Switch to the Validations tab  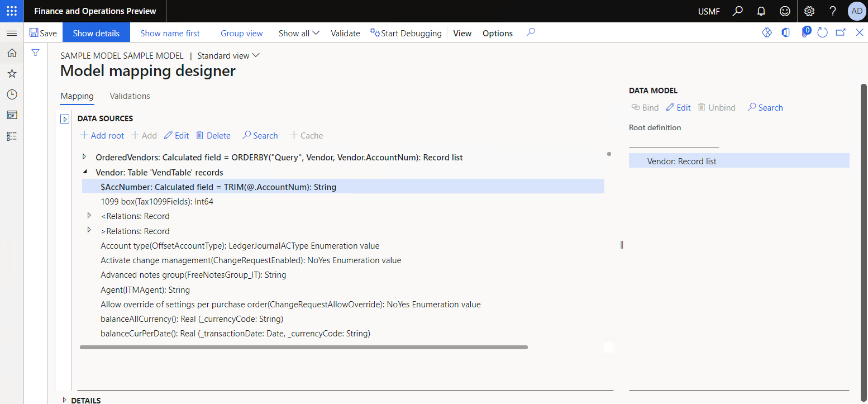tap(130, 96)
